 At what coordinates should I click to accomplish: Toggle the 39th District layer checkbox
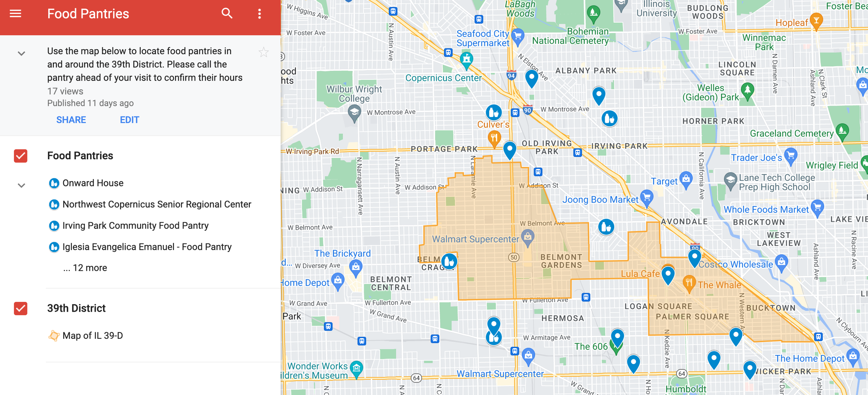point(20,308)
